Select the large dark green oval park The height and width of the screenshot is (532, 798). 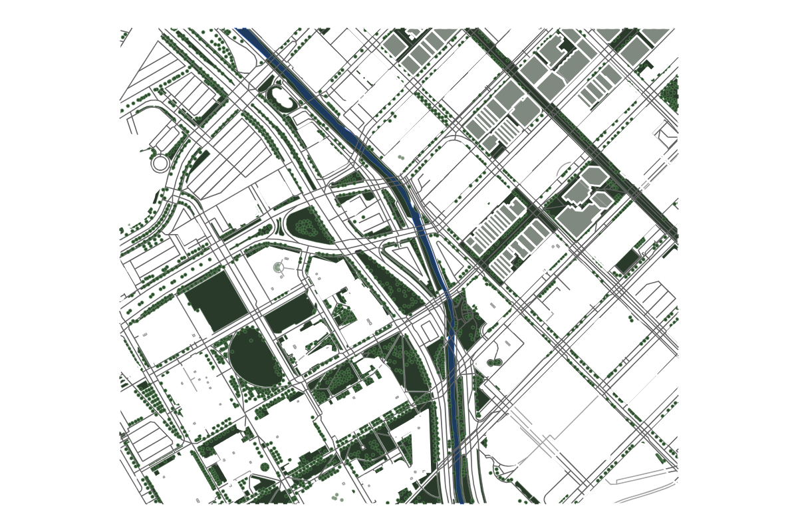(255, 358)
